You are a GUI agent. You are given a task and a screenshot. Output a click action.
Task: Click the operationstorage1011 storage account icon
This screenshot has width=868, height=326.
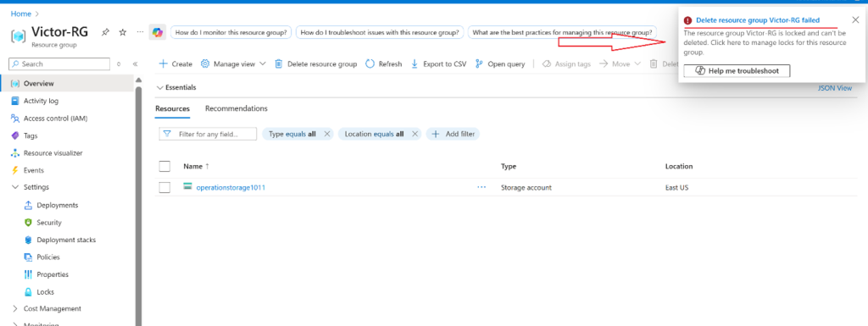point(187,187)
